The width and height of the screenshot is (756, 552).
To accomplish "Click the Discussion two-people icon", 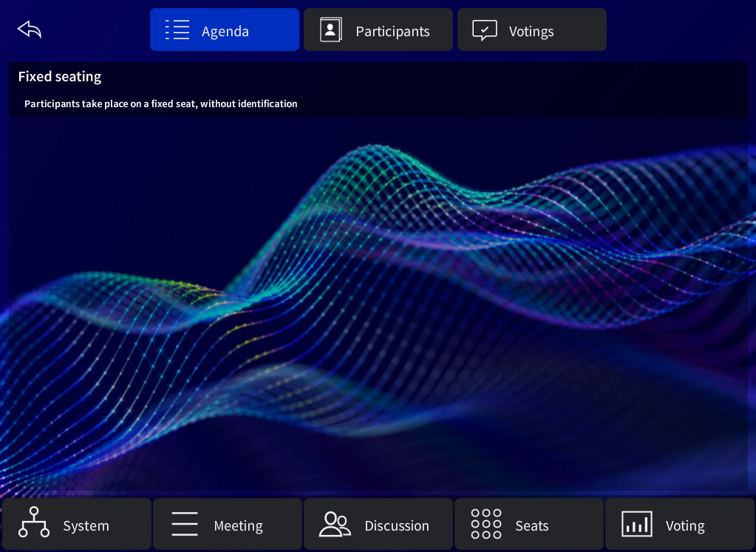I will [335, 524].
